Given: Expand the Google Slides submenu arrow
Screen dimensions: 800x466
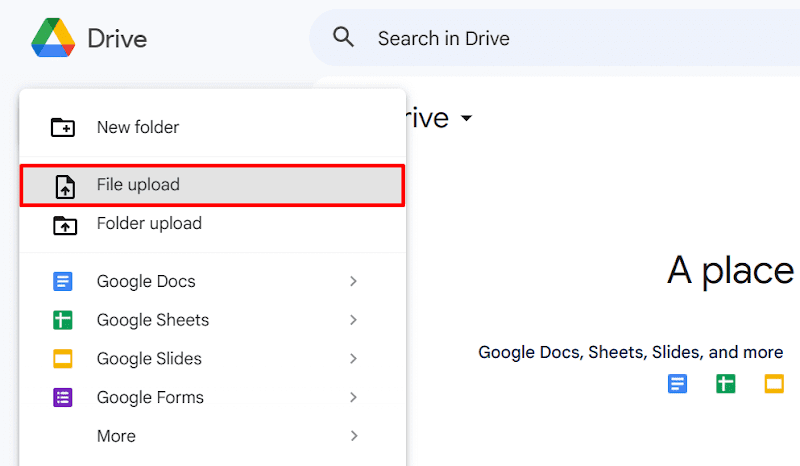Looking at the screenshot, I should click(x=353, y=359).
